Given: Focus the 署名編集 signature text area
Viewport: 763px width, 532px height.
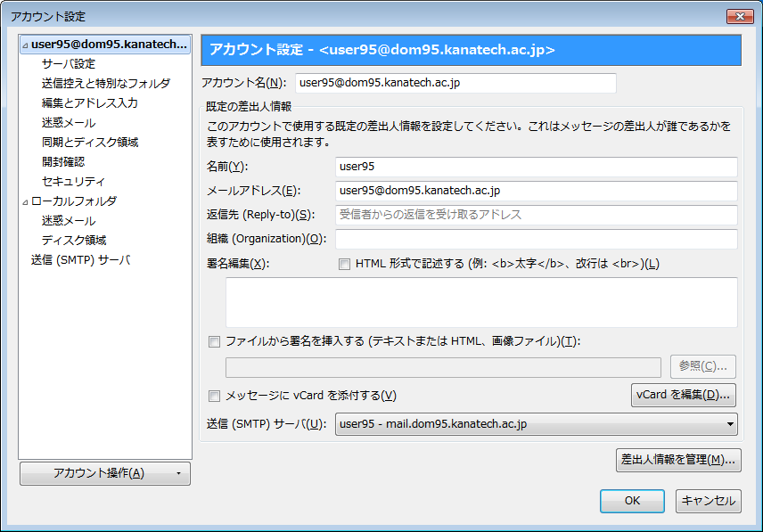Looking at the screenshot, I should coord(481,302).
